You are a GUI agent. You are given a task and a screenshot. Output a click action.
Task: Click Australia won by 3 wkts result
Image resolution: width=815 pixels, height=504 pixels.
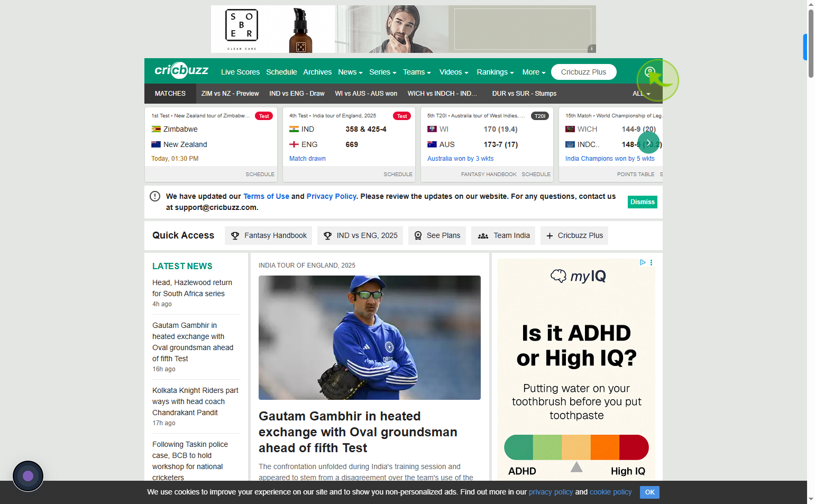point(460,159)
